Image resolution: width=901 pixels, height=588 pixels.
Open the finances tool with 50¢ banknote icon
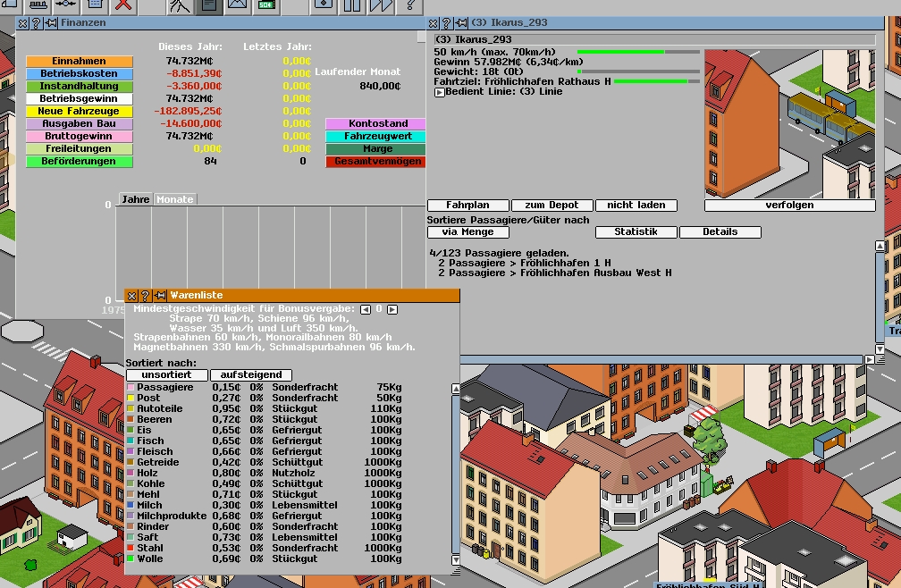click(x=266, y=5)
